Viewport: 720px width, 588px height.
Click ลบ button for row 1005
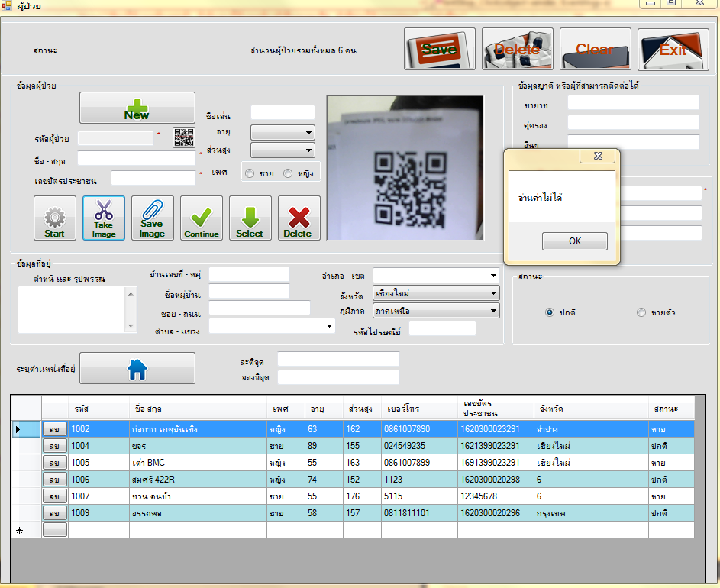coord(55,463)
